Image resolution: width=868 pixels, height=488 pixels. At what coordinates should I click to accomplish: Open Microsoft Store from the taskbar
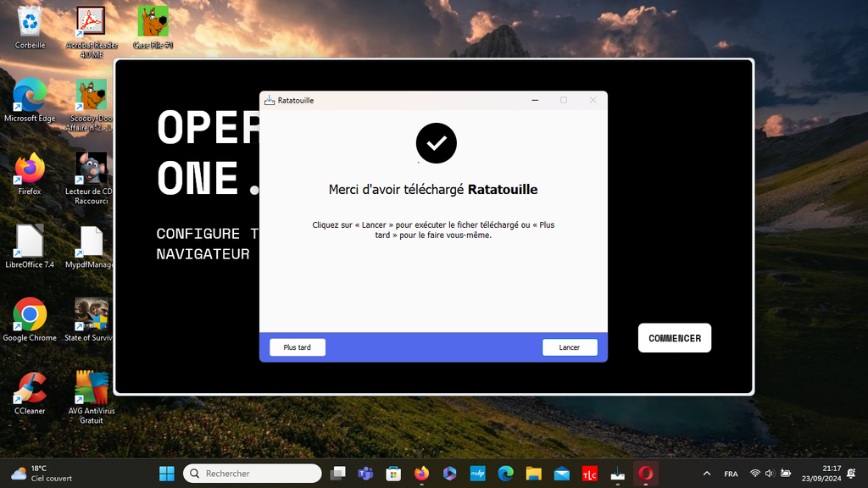click(393, 474)
